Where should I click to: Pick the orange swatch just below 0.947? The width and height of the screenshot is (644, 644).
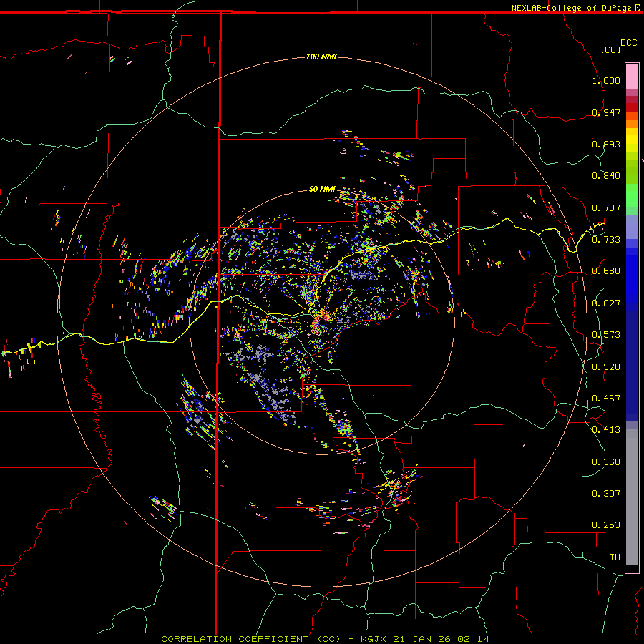632,116
